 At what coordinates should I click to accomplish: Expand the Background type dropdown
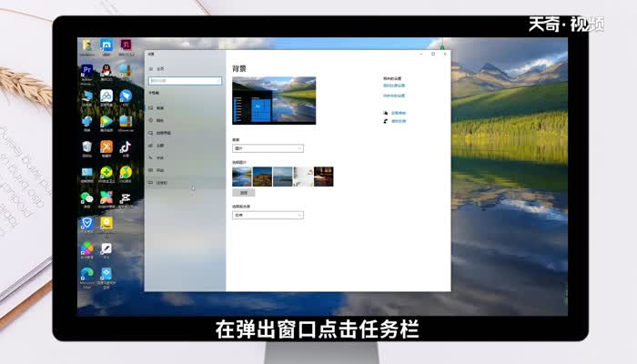[268, 148]
